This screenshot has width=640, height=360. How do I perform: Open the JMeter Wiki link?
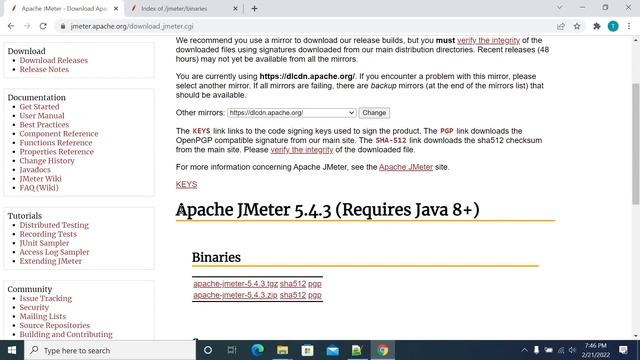tap(40, 179)
